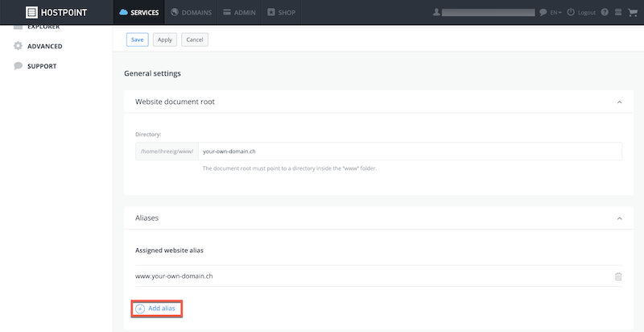Open the shopping cart icon

[x=632, y=12]
